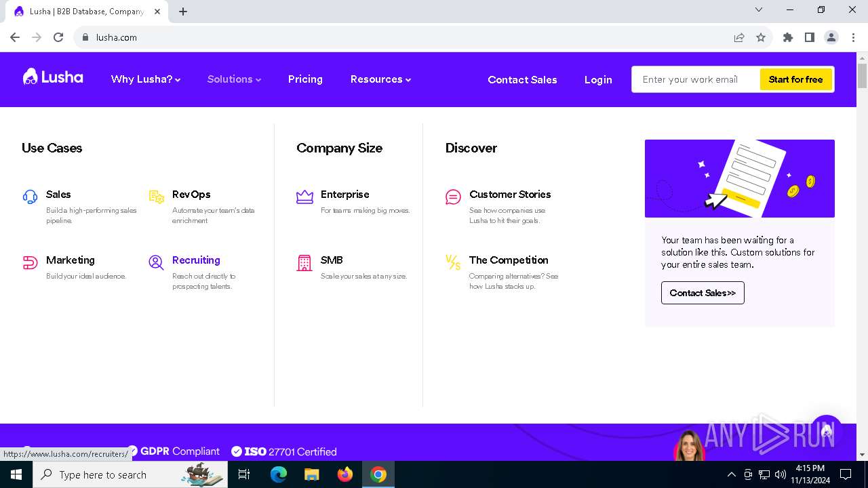Reload the page with refresh icon
Image resolution: width=868 pixels, height=488 pixels.
coord(58,37)
